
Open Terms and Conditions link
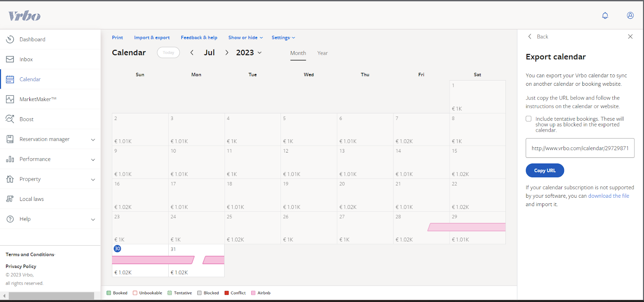(x=30, y=254)
